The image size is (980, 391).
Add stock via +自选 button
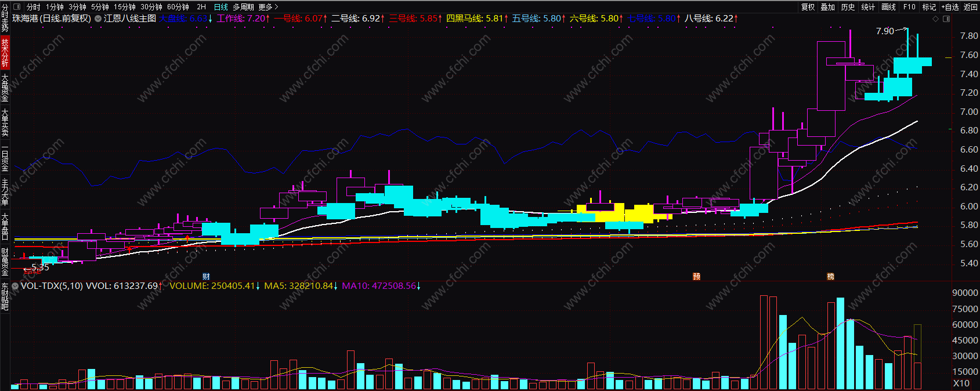click(950, 7)
